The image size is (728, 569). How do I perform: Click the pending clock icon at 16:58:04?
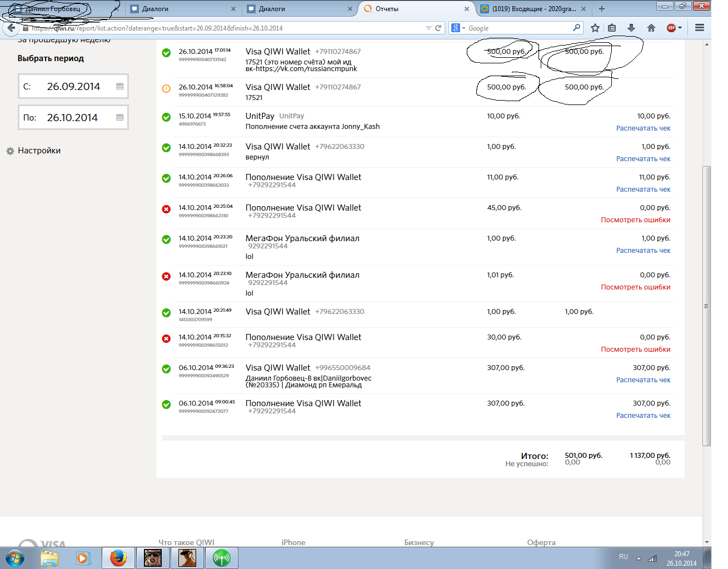point(166,89)
